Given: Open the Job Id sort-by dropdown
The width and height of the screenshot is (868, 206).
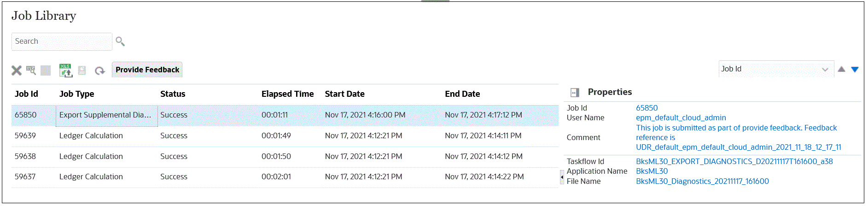Looking at the screenshot, I should pyautogui.click(x=776, y=69).
